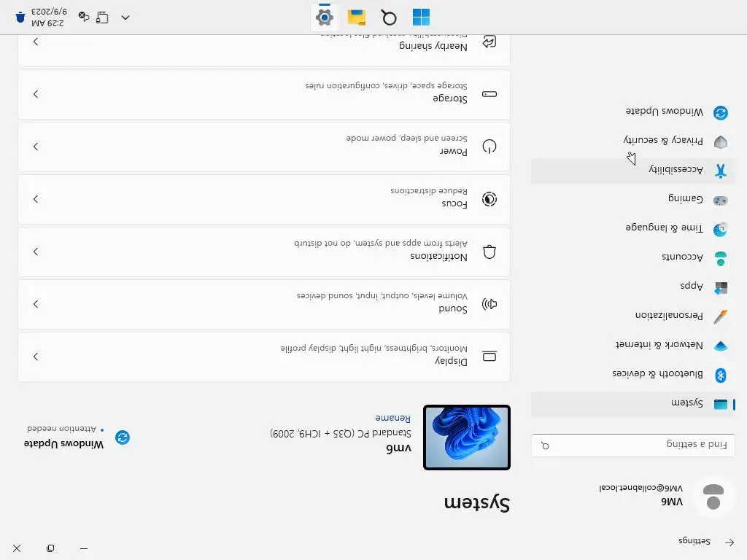
Task: Open the Apps sidebar icon
Action: 720,287
